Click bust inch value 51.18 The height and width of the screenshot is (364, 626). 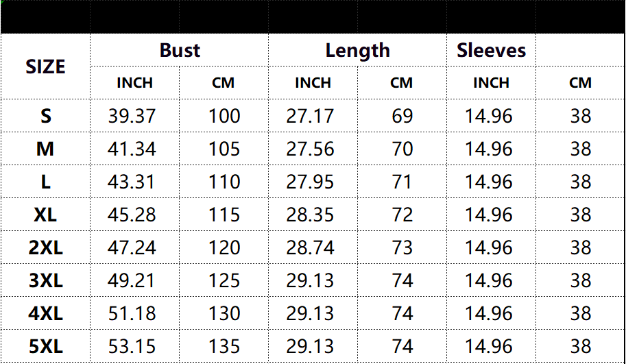(x=132, y=314)
